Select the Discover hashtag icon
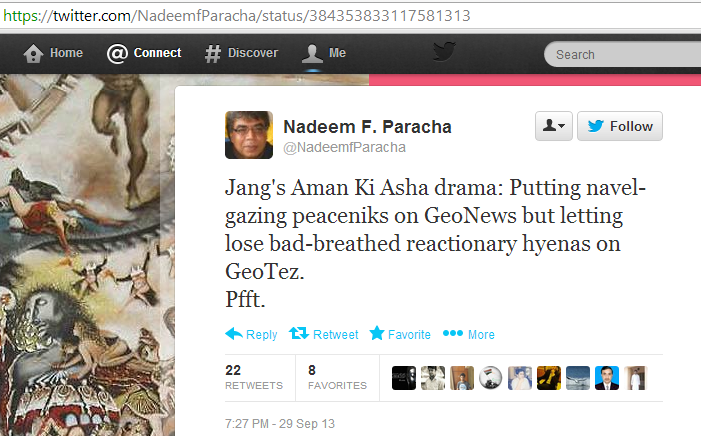Screen dimensions: 701x436 tap(213, 54)
